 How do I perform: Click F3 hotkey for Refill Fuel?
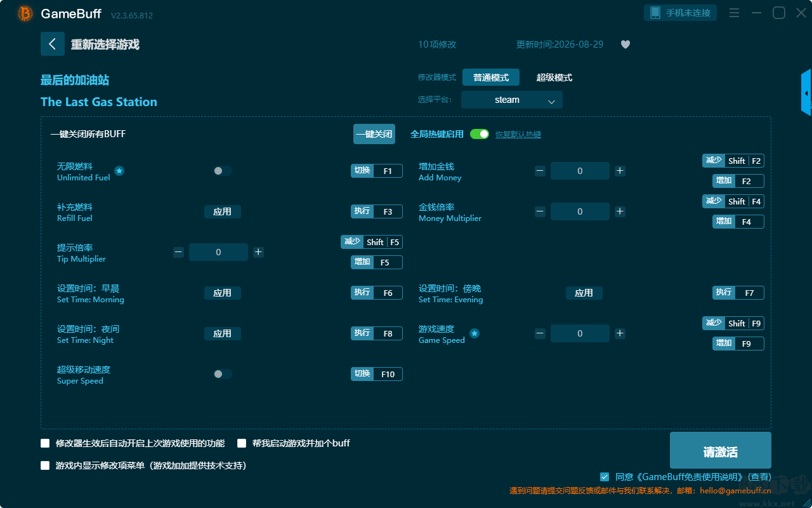[377, 211]
